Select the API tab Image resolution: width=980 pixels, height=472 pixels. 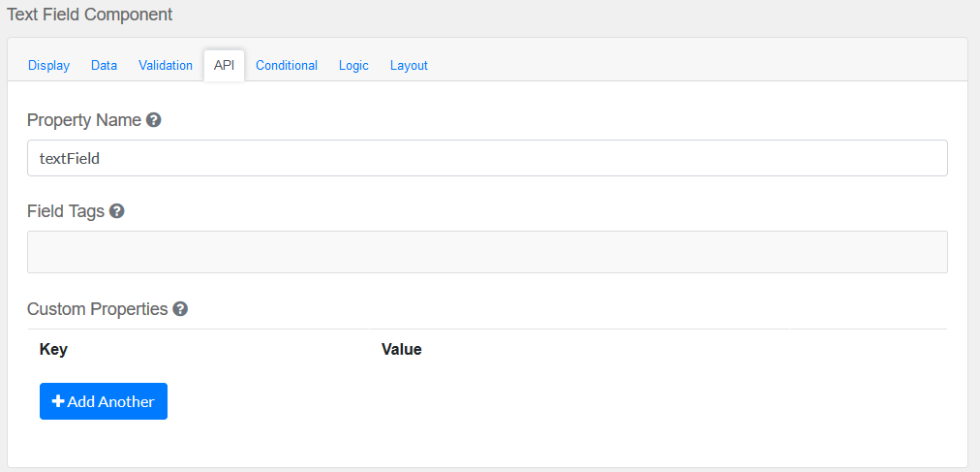point(224,65)
